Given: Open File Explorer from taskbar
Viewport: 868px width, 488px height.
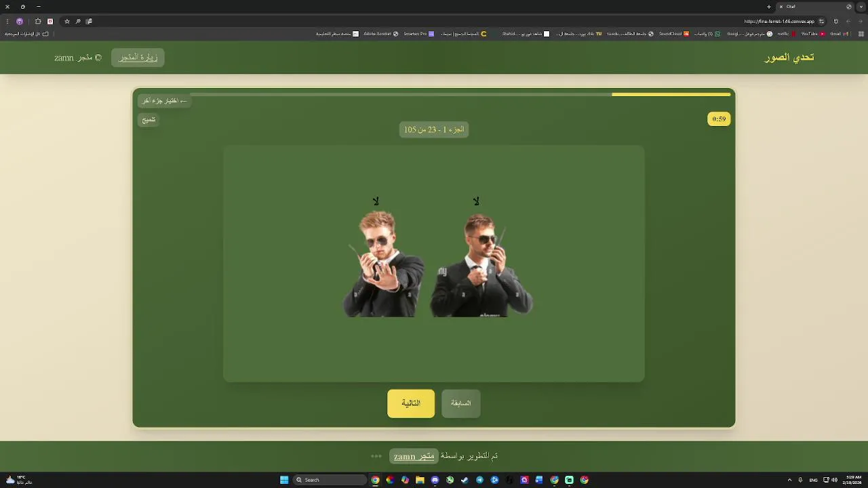Looking at the screenshot, I should (x=420, y=480).
